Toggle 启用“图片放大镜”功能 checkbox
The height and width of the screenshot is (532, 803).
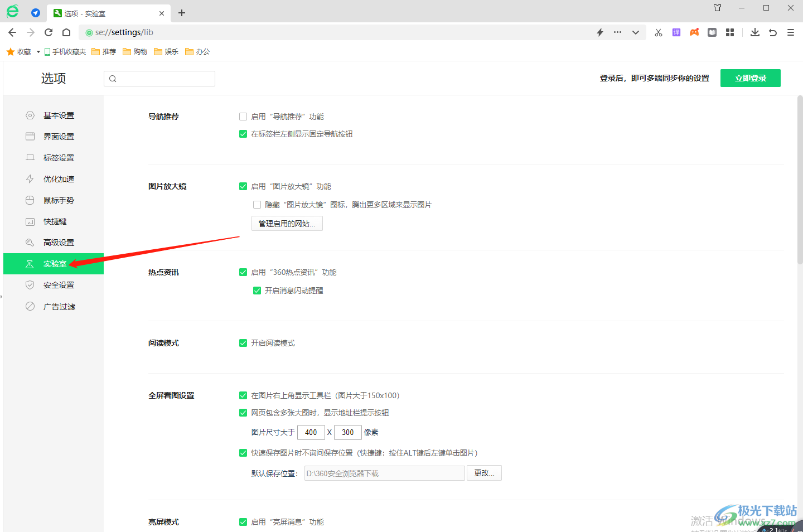coord(243,186)
